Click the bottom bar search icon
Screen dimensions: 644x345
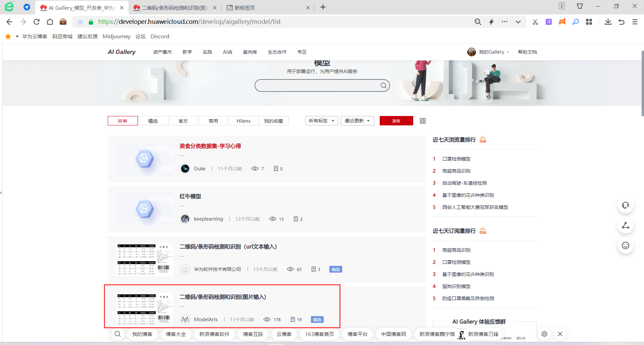[x=118, y=334]
